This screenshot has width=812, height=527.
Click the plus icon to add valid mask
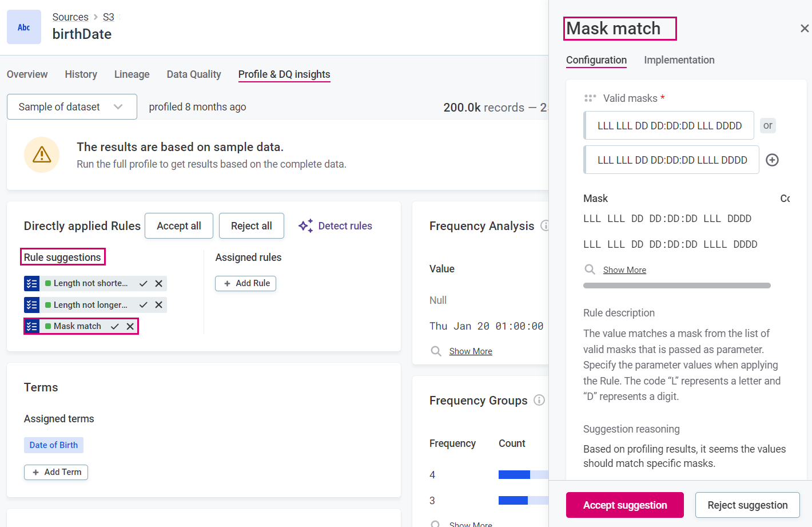tap(772, 160)
